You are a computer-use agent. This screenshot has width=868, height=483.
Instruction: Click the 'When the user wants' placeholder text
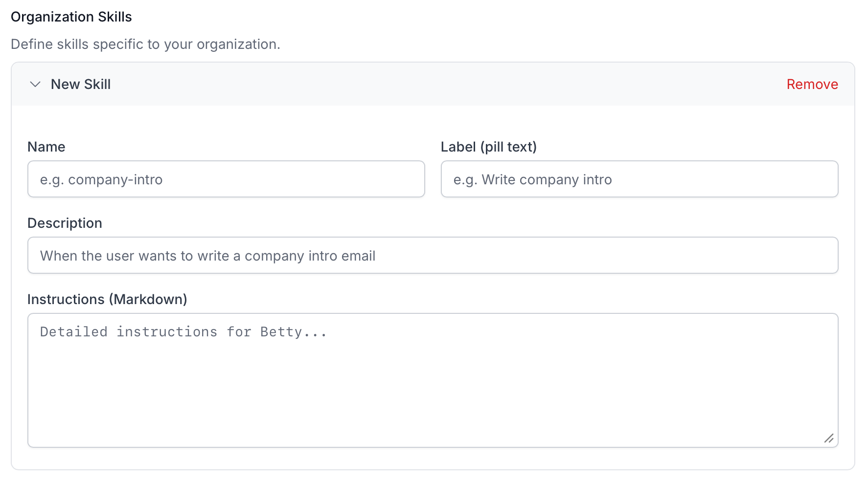(207, 256)
